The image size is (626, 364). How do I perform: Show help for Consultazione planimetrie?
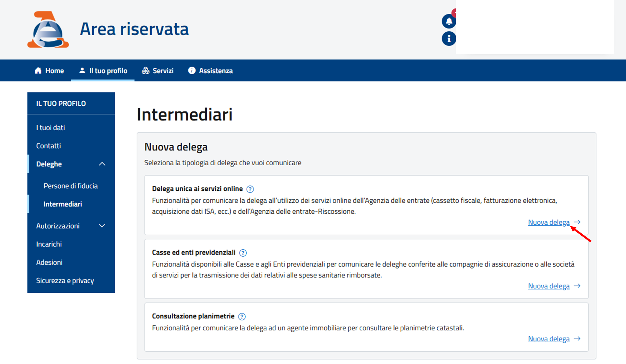[x=242, y=316]
